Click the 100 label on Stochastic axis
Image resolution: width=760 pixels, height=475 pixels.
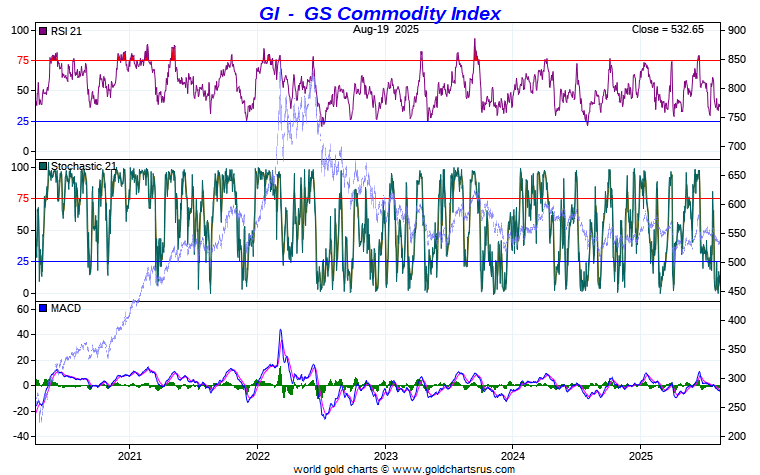[20, 167]
